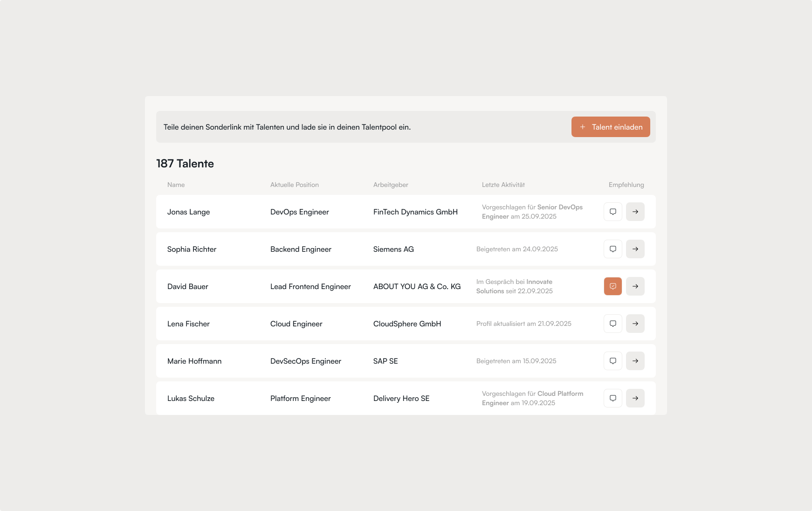Sort by Letzte Aktivität column header

pos(503,185)
